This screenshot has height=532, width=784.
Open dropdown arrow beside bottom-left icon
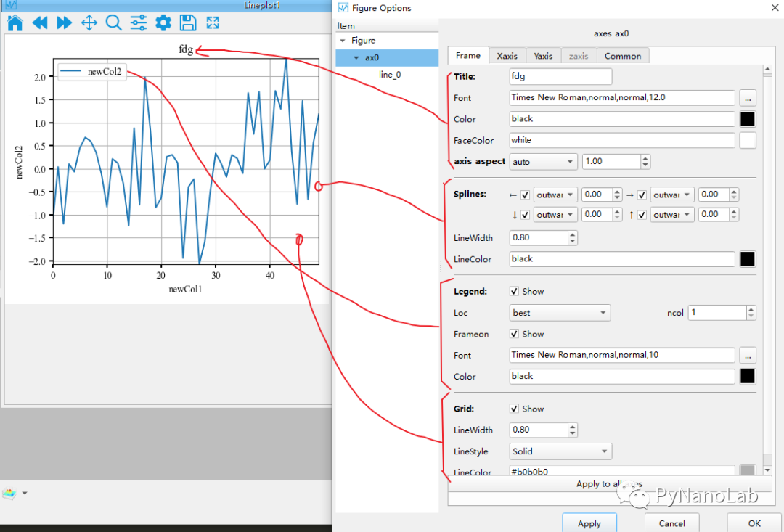click(25, 494)
